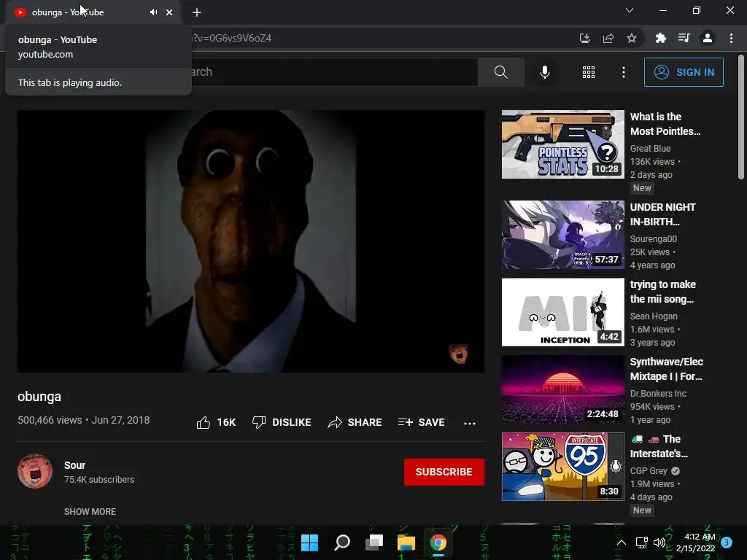Expand description with SHOW MORE
This screenshot has height=560, width=747.
pyautogui.click(x=90, y=511)
